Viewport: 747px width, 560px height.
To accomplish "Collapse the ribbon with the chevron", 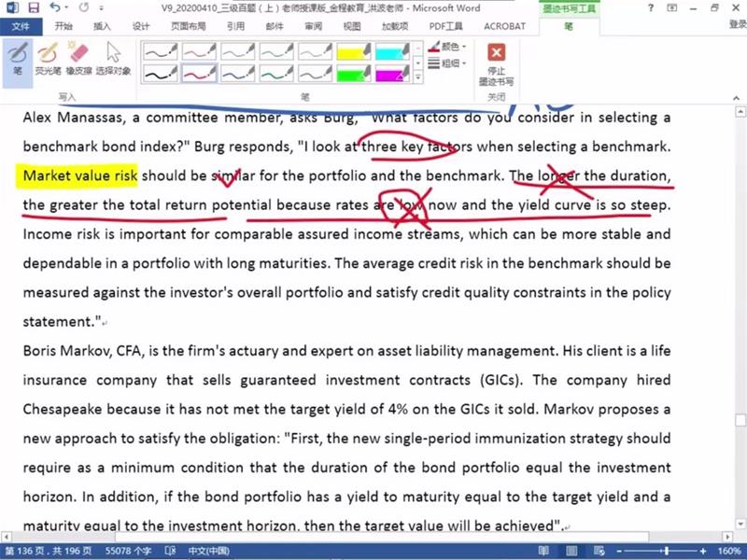I will (736, 98).
